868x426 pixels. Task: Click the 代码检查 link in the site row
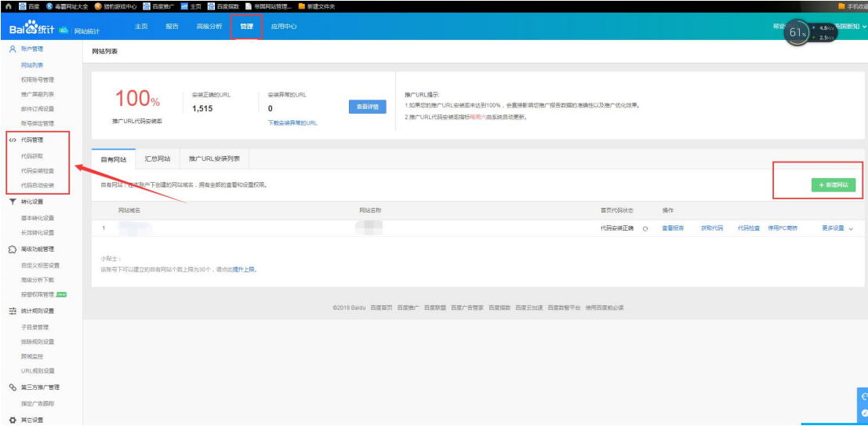click(x=749, y=228)
